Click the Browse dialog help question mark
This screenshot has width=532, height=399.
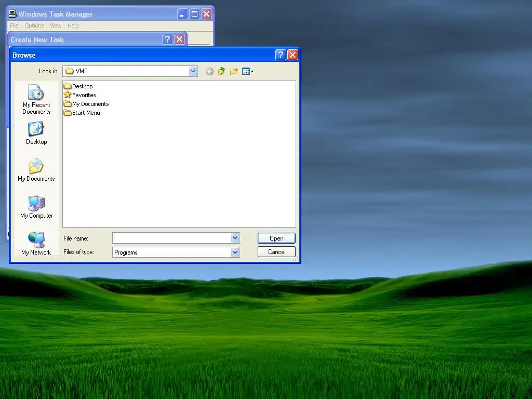281,55
